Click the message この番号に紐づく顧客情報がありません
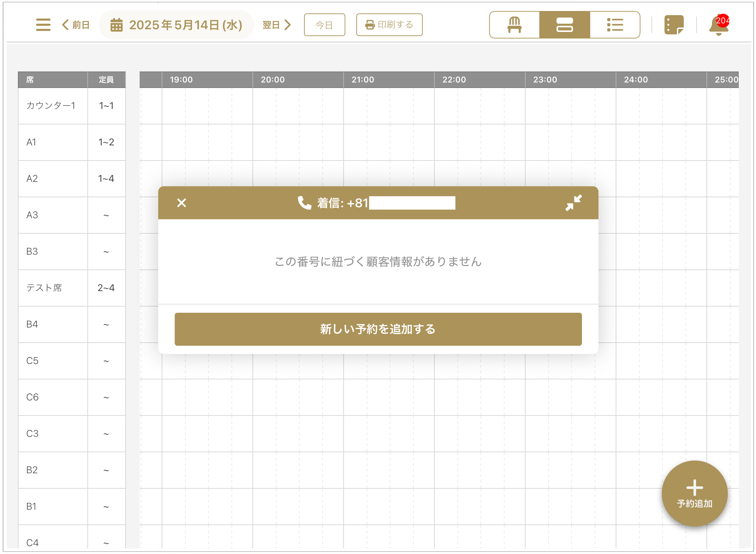This screenshot has width=756, height=554. point(378,262)
